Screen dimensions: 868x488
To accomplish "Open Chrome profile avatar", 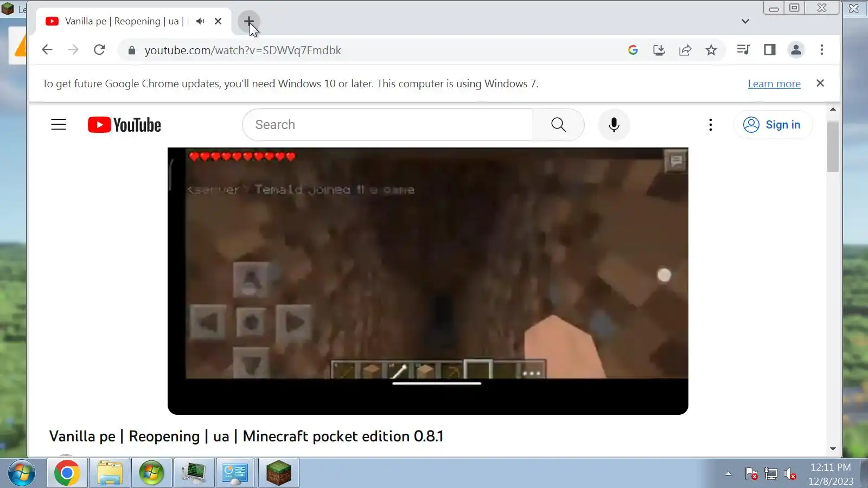I will (x=796, y=50).
